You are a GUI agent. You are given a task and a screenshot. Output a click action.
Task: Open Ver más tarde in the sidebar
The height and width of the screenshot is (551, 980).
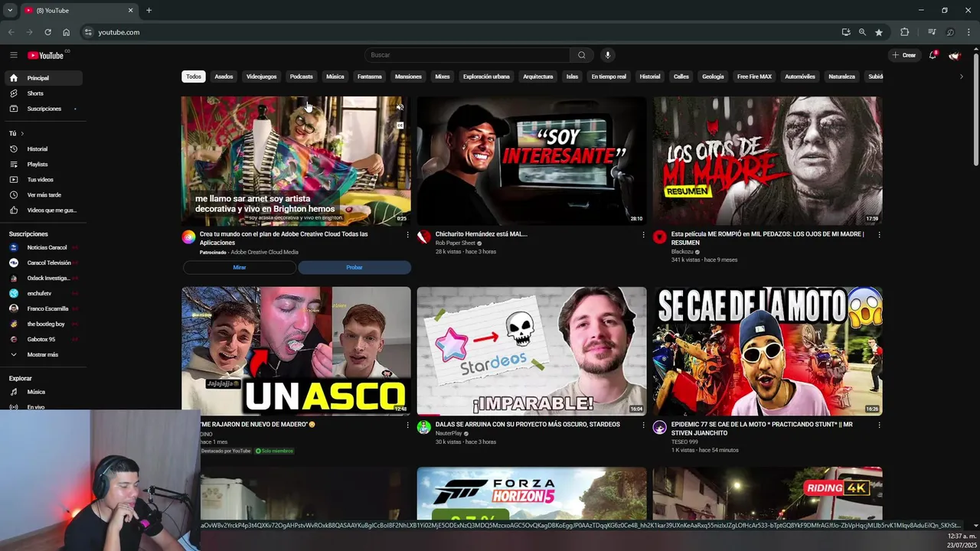(43, 195)
